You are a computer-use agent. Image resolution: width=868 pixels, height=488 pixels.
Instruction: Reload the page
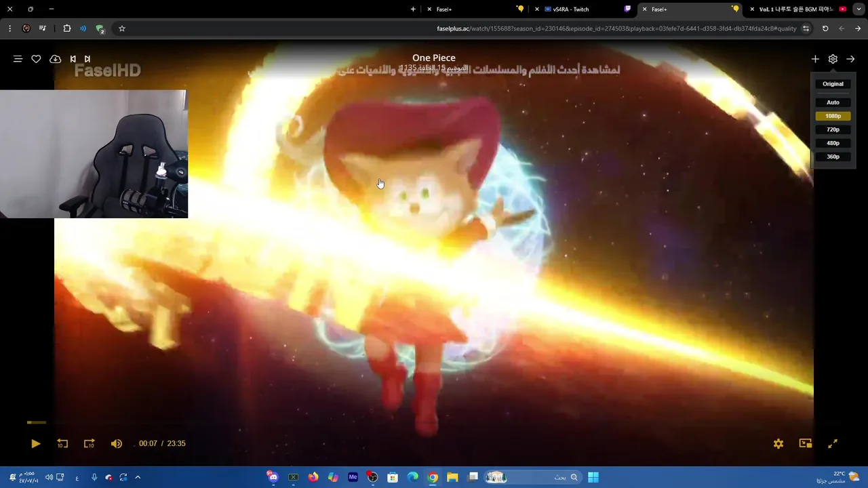[825, 28]
